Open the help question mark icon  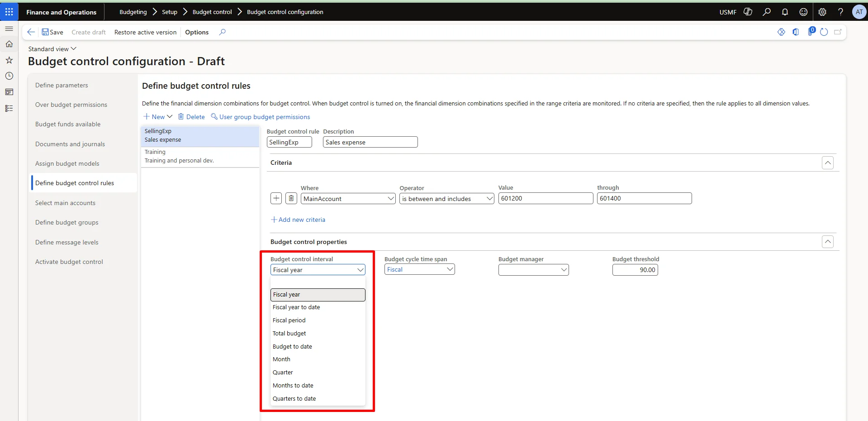click(x=840, y=12)
